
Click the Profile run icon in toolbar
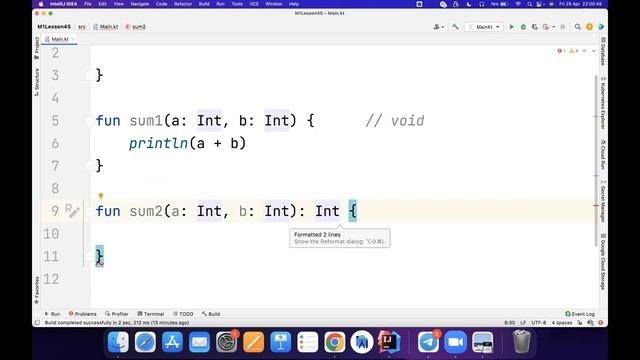click(546, 27)
